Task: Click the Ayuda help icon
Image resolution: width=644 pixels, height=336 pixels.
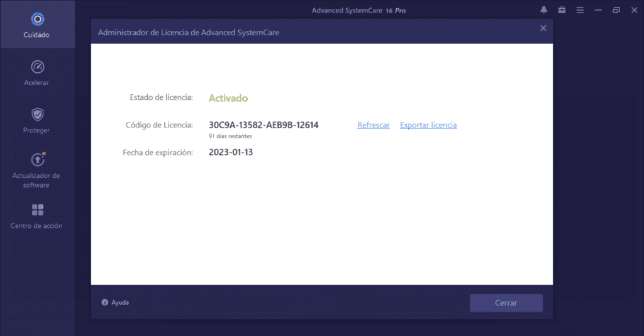Action: point(105,302)
